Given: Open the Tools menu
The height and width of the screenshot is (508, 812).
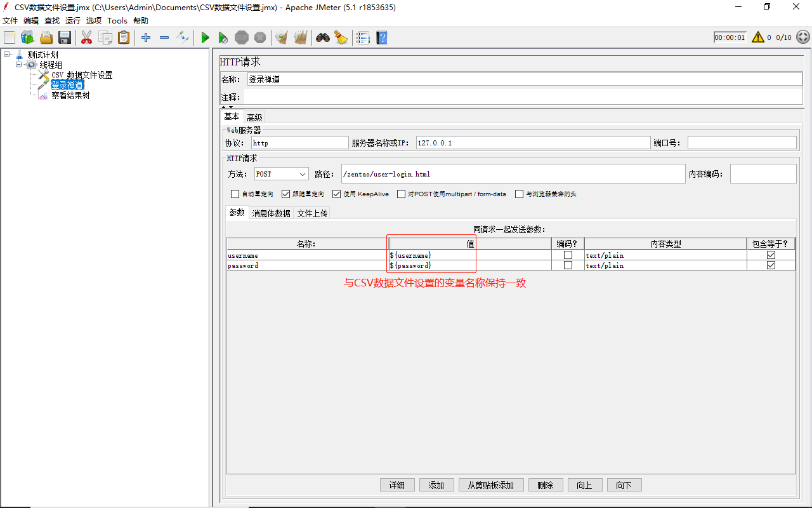Looking at the screenshot, I should (117, 20).
